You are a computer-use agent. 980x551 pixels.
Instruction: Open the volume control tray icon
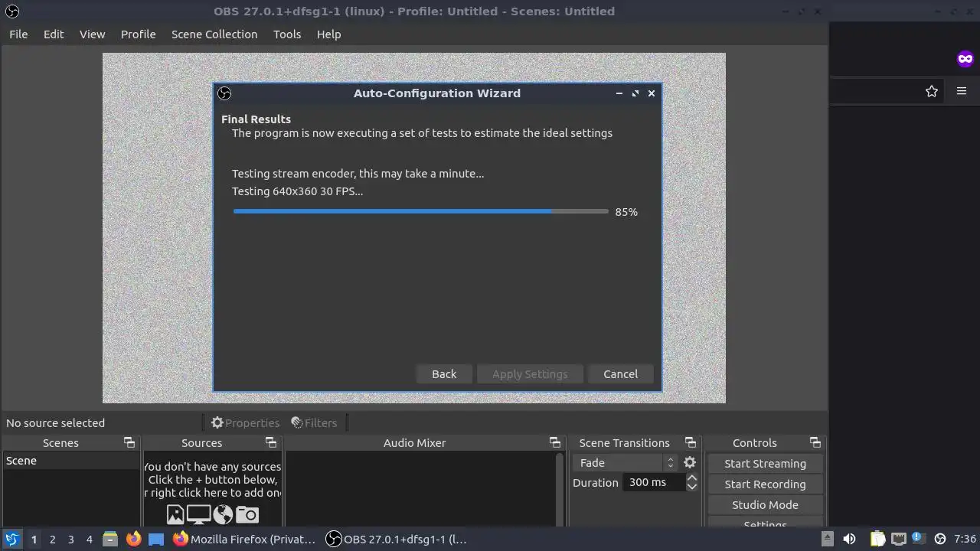(x=849, y=539)
